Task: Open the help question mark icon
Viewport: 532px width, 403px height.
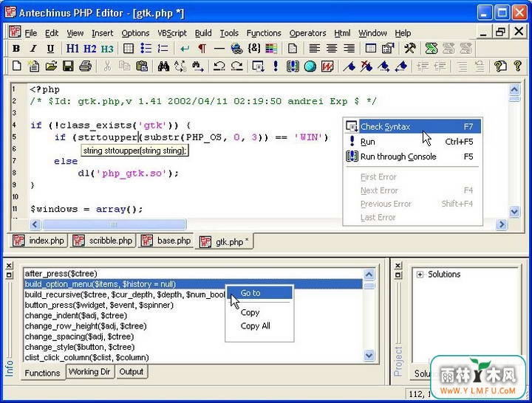Action: (x=517, y=66)
